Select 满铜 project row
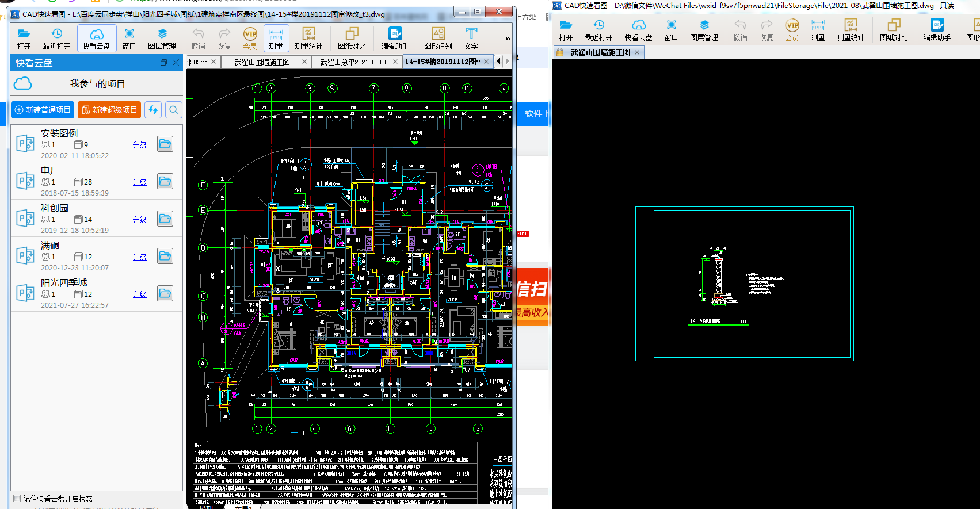The height and width of the screenshot is (509, 980). [x=97, y=256]
